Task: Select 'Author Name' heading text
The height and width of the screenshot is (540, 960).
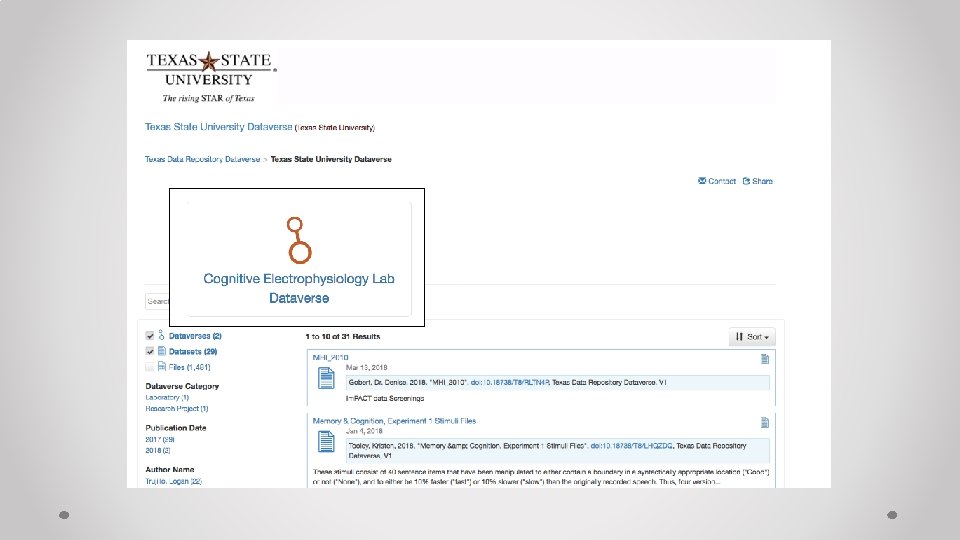Action: click(170, 470)
